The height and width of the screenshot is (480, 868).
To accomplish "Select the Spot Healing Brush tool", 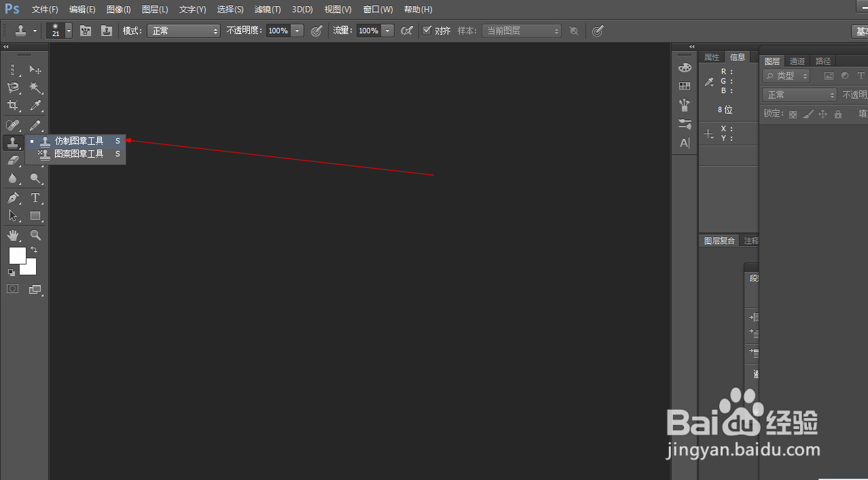I will [x=13, y=125].
